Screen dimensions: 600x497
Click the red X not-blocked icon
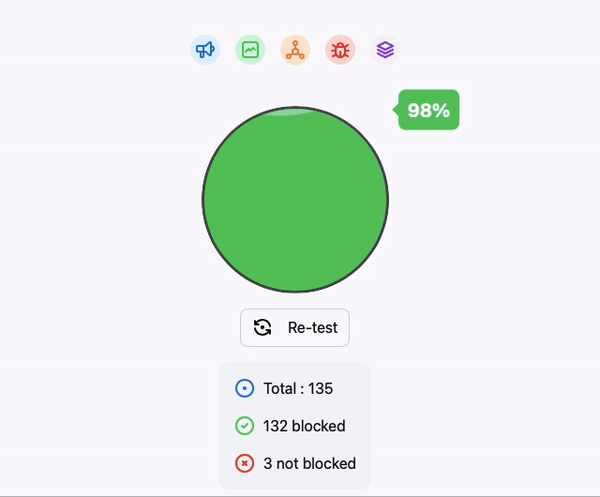pyautogui.click(x=244, y=463)
